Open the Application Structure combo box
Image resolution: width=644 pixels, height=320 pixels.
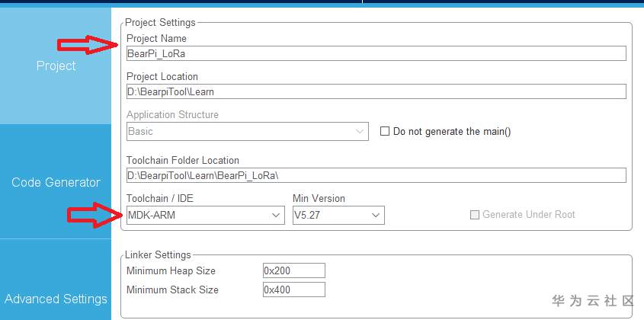click(247, 131)
